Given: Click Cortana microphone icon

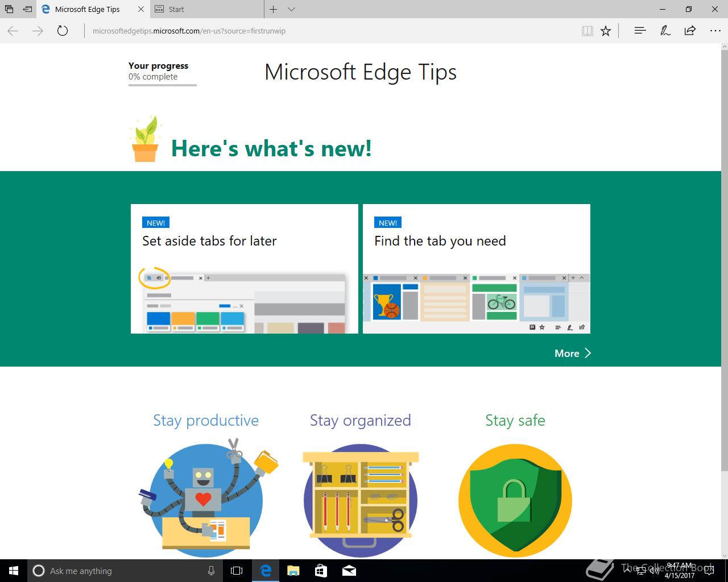Looking at the screenshot, I should (211, 571).
